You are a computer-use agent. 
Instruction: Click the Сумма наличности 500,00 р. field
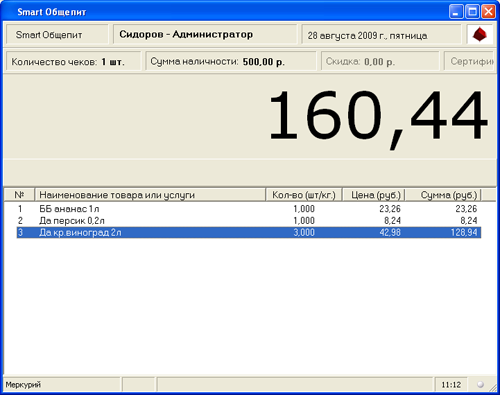tap(231, 61)
